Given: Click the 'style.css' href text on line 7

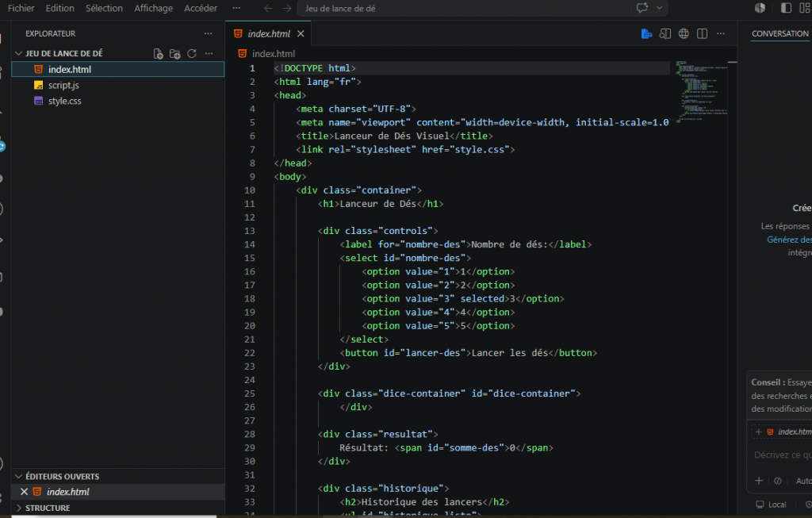Looking at the screenshot, I should 479,150.
